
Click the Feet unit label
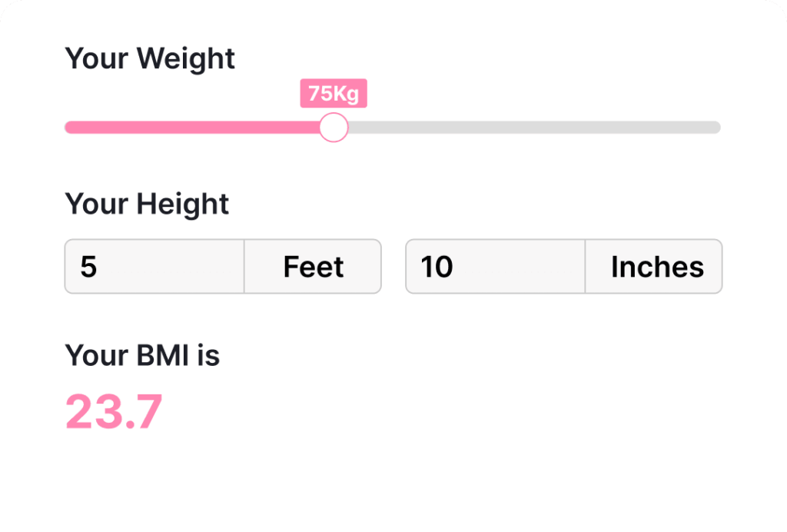point(313,267)
